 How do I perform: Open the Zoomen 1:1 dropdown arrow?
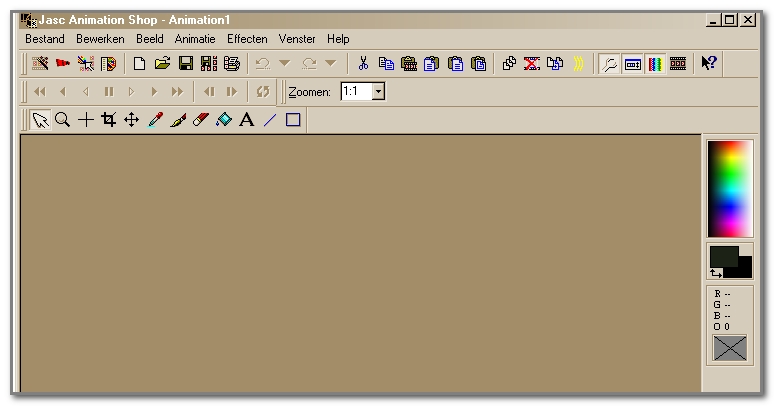click(x=378, y=91)
